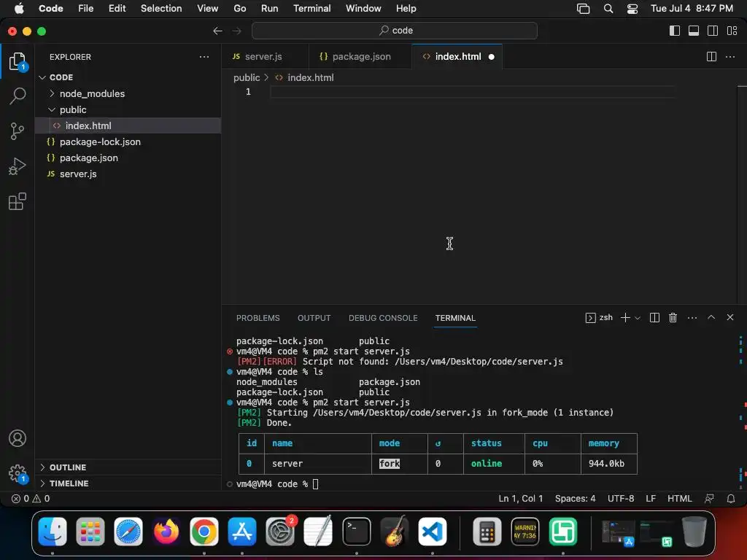Open the Run and Debug view
Screen dimensions: 747x560
click(18, 166)
